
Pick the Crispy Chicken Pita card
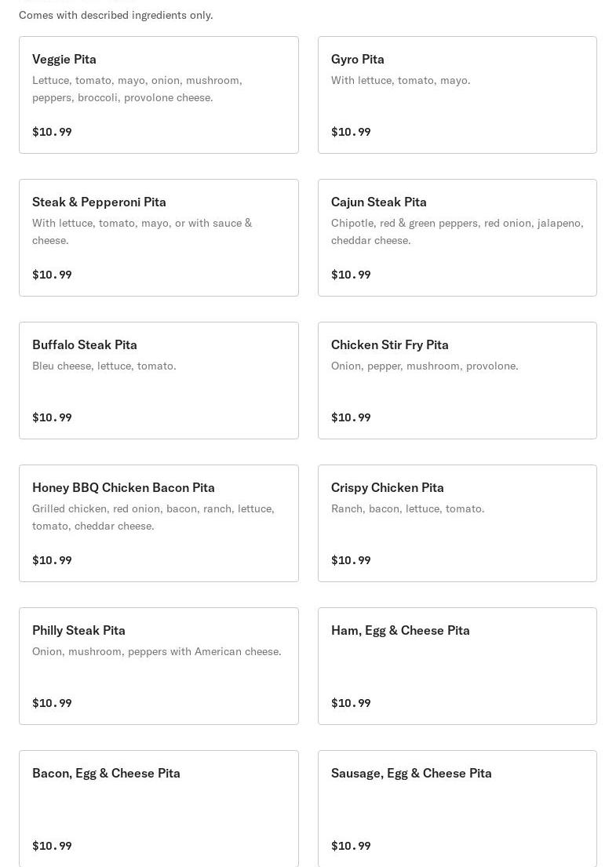[457, 523]
